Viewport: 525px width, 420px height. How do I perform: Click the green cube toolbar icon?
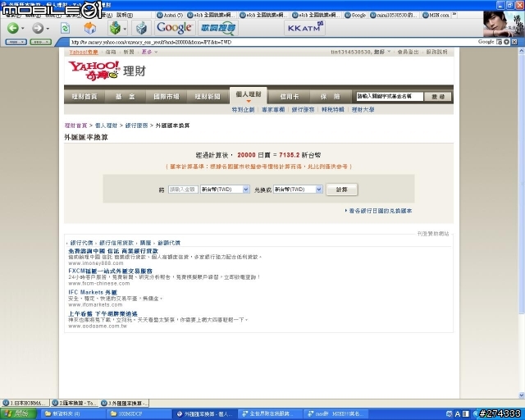pos(115,28)
